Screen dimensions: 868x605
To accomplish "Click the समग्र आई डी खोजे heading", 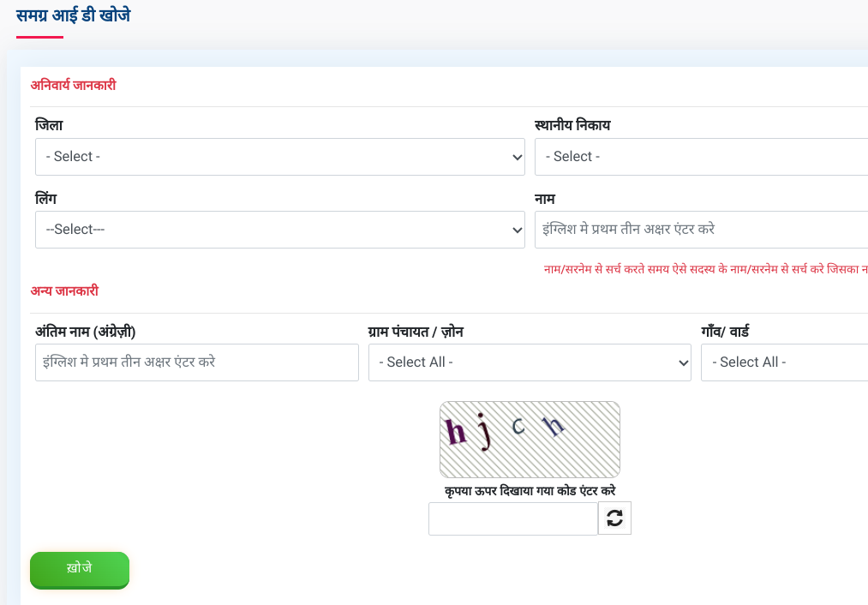I will (x=73, y=15).
